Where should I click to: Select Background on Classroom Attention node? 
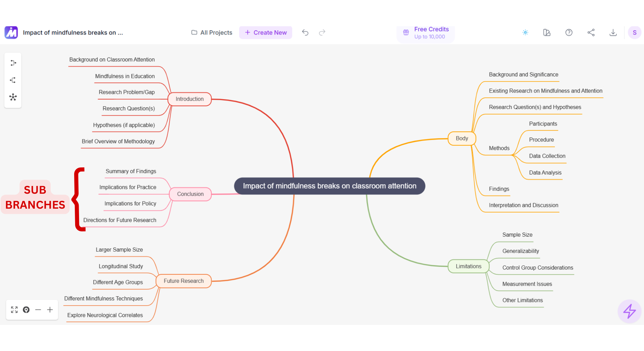pos(112,60)
